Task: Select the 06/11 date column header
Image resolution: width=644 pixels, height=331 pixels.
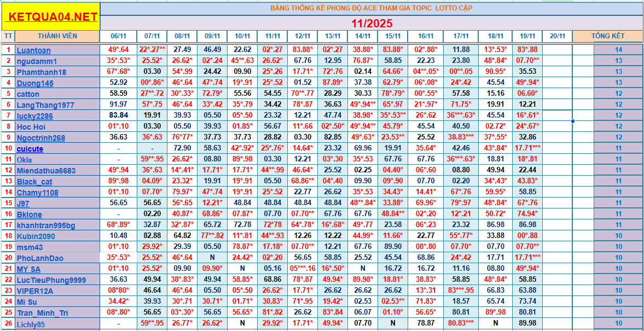Action: [x=118, y=36]
